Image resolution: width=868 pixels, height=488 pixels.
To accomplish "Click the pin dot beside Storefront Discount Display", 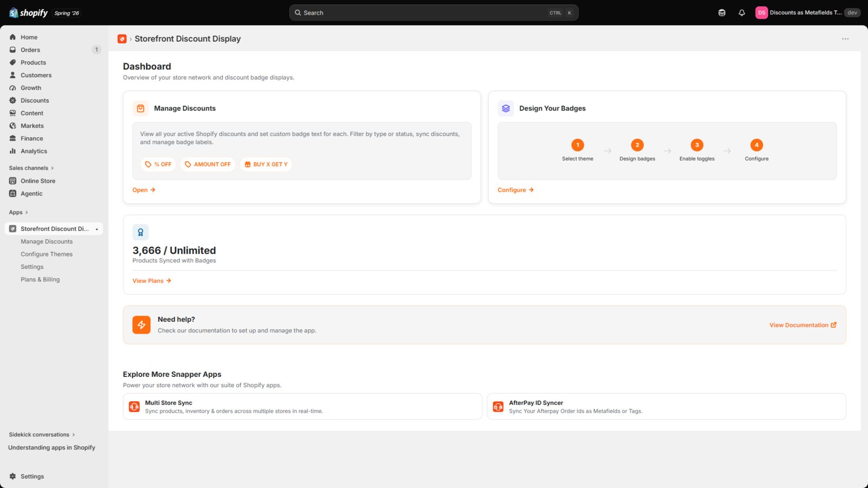I will coord(97,229).
